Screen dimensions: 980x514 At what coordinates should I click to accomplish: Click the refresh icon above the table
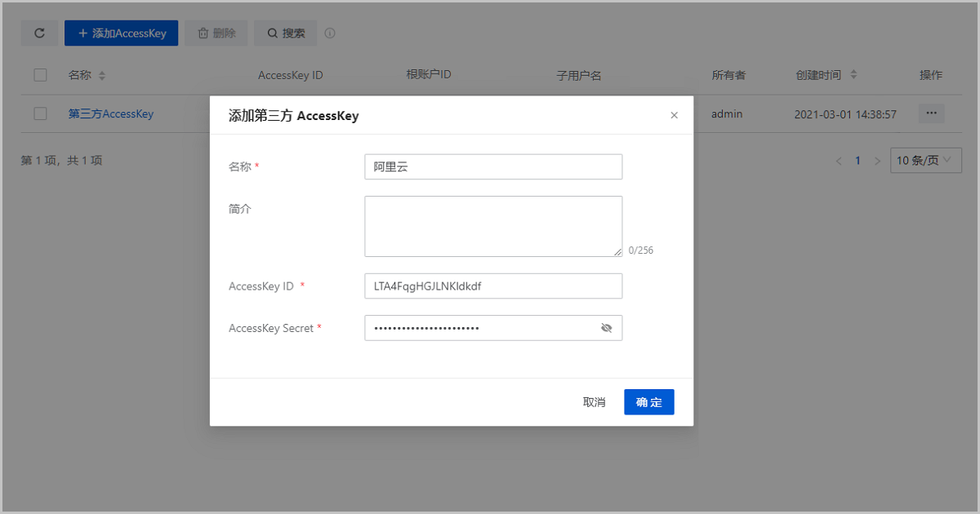pyautogui.click(x=39, y=33)
